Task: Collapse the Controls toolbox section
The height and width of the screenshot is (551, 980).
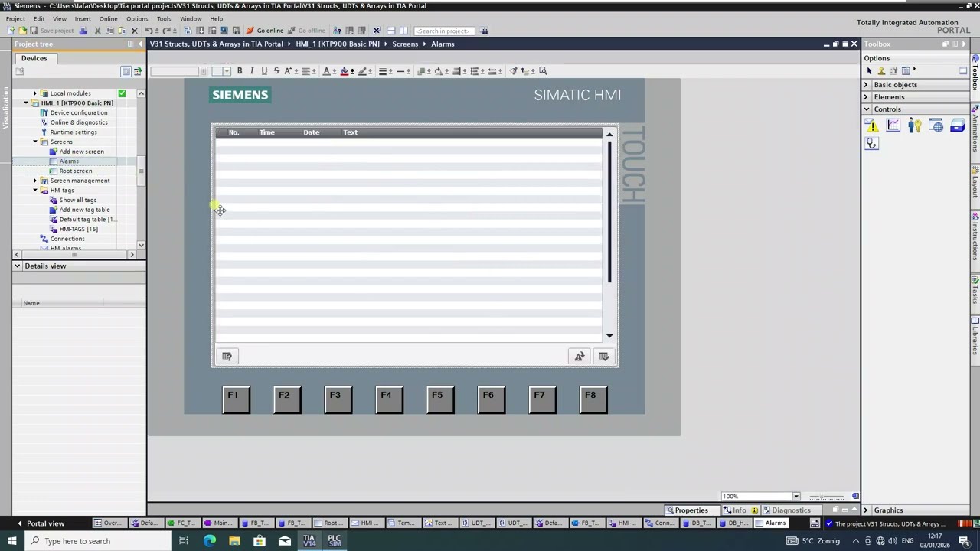Action: pos(866,109)
